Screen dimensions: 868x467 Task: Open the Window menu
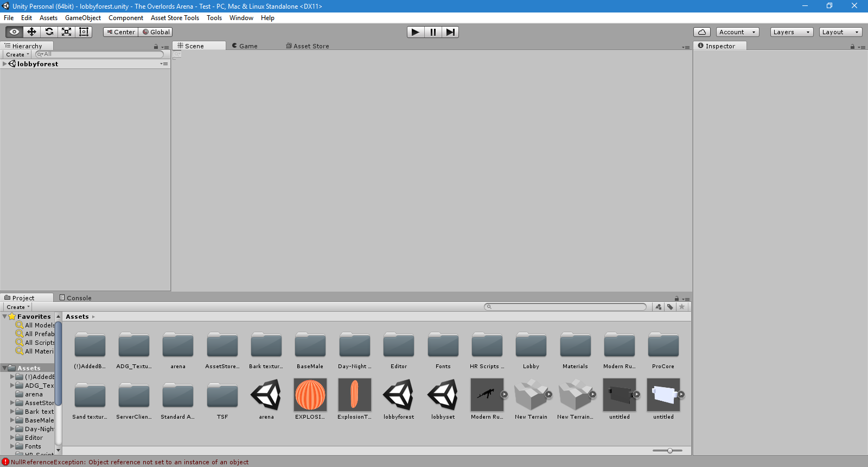pos(241,18)
